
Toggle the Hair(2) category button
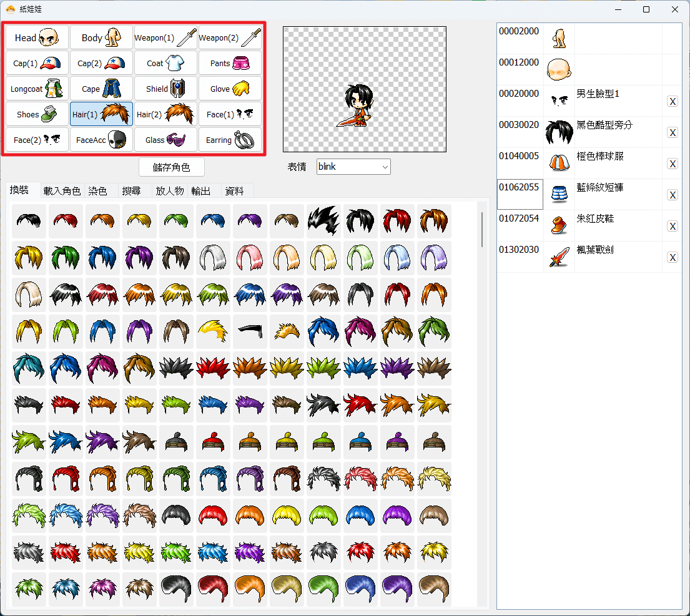pos(165,114)
